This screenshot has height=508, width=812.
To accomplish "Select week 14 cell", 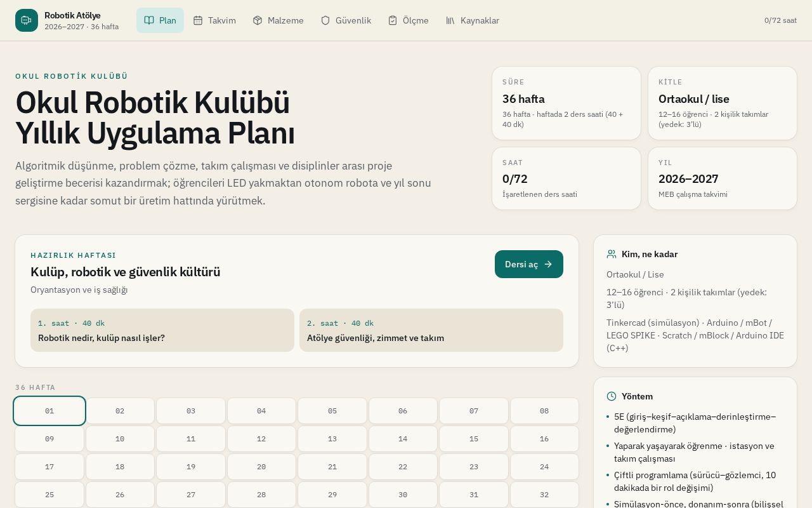I will 403,439.
